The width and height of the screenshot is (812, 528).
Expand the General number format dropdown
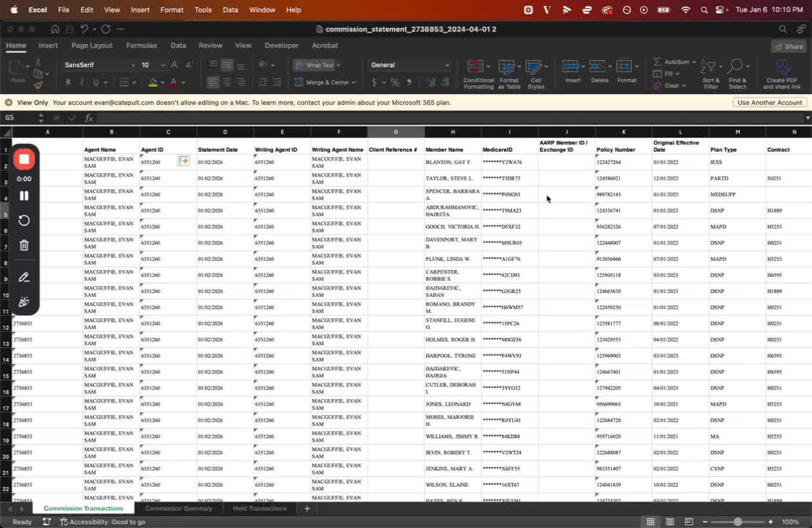(447, 65)
